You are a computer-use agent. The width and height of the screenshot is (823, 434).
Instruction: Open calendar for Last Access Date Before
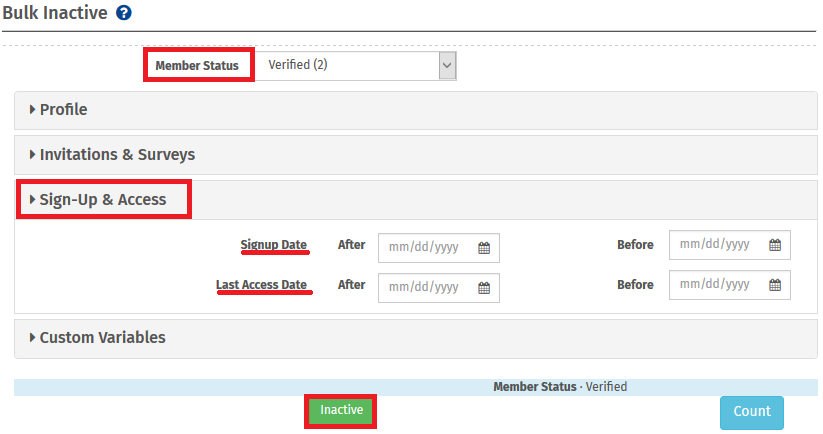[775, 284]
